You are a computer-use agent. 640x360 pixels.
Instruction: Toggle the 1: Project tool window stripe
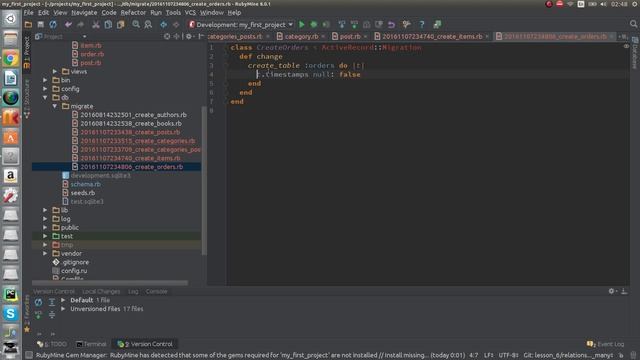click(27, 53)
